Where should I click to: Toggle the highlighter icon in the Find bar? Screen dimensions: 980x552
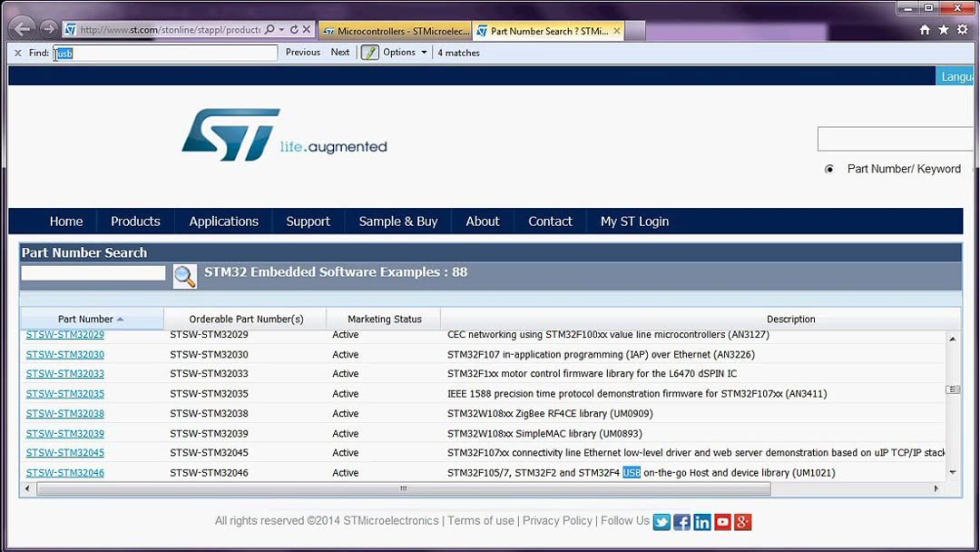pyautogui.click(x=369, y=52)
